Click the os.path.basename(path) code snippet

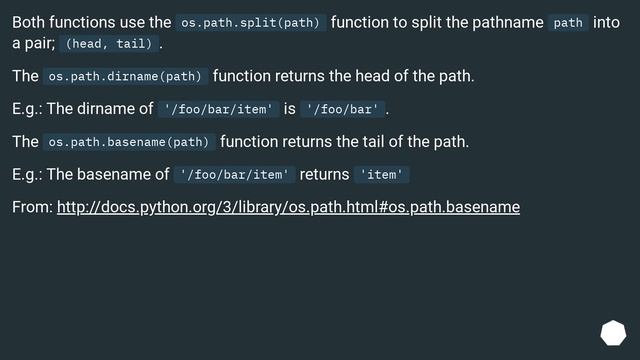coord(129,142)
